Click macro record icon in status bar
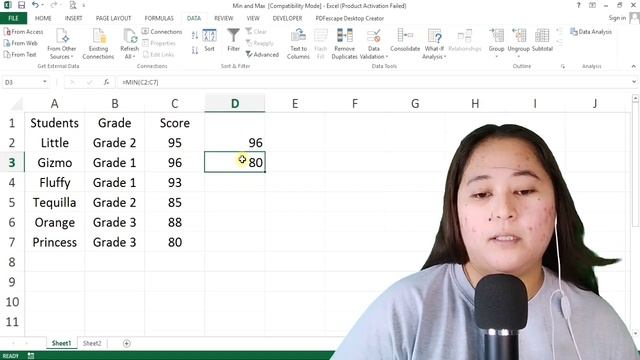The height and width of the screenshot is (360, 640). 31,356
